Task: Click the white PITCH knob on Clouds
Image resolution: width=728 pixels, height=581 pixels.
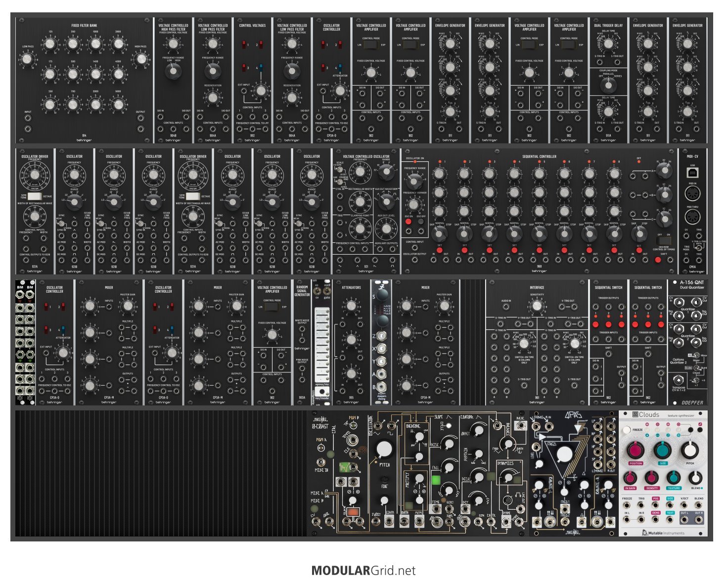Action: click(x=690, y=451)
